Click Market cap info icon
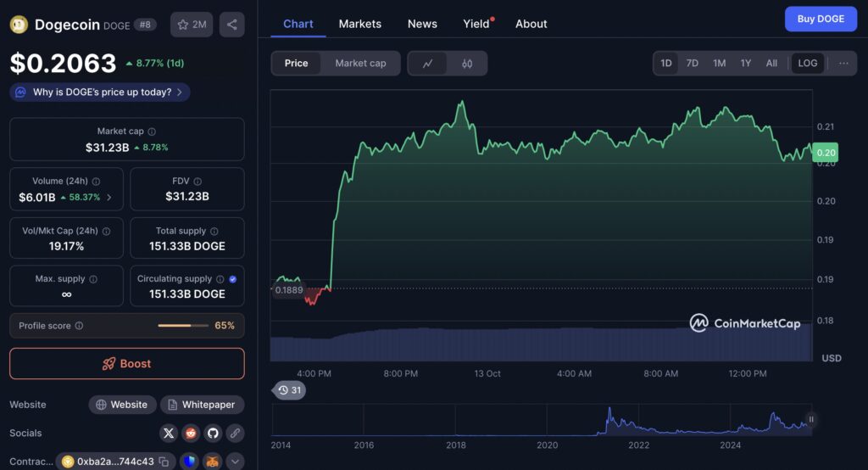 pos(152,131)
